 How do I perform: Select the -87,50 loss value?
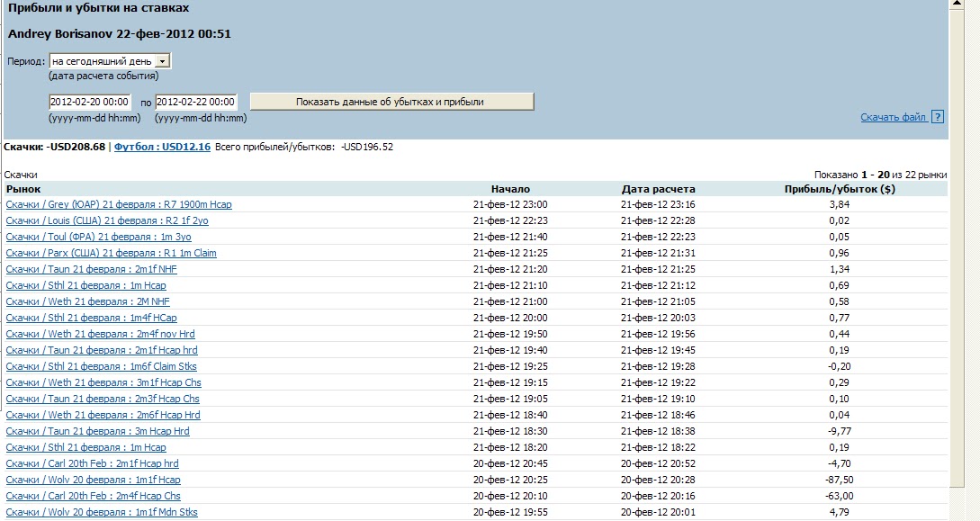[x=840, y=481]
